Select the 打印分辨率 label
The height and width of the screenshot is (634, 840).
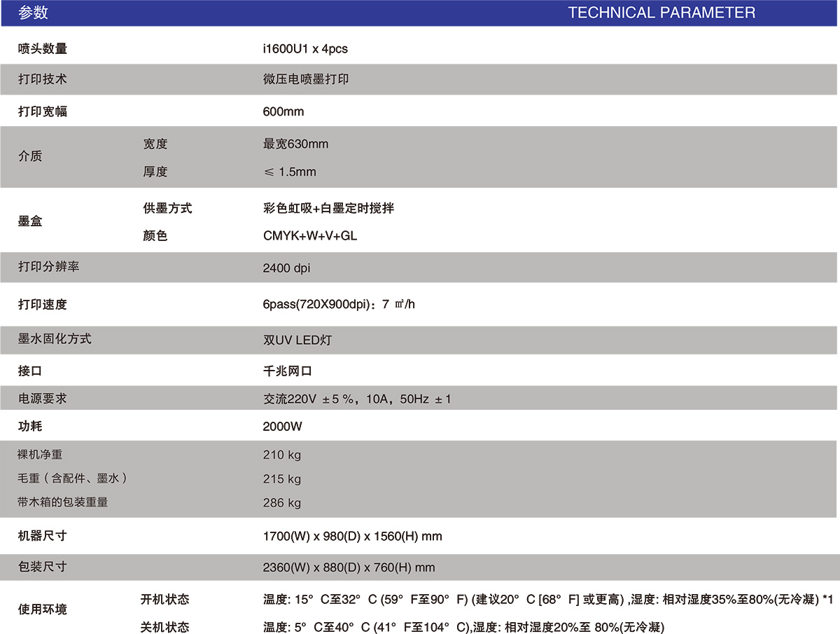coord(48,267)
